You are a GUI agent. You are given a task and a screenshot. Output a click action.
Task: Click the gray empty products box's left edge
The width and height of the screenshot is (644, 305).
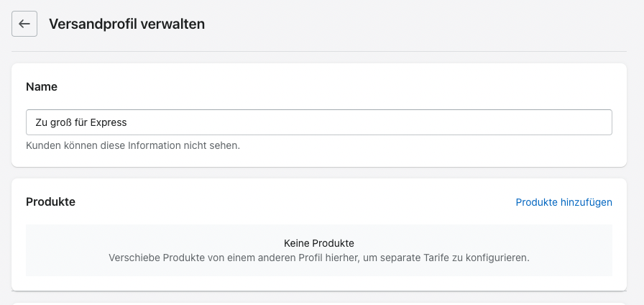30,250
